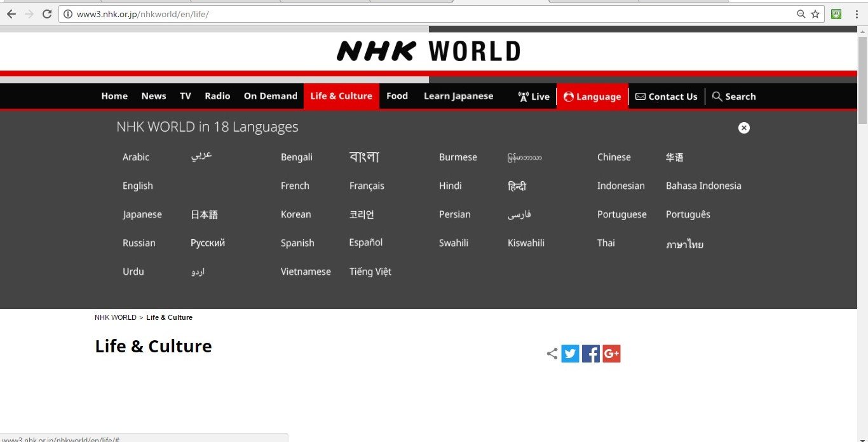Click the NHK WORLD logo
Screen dimensions: 868x442
[428, 51]
